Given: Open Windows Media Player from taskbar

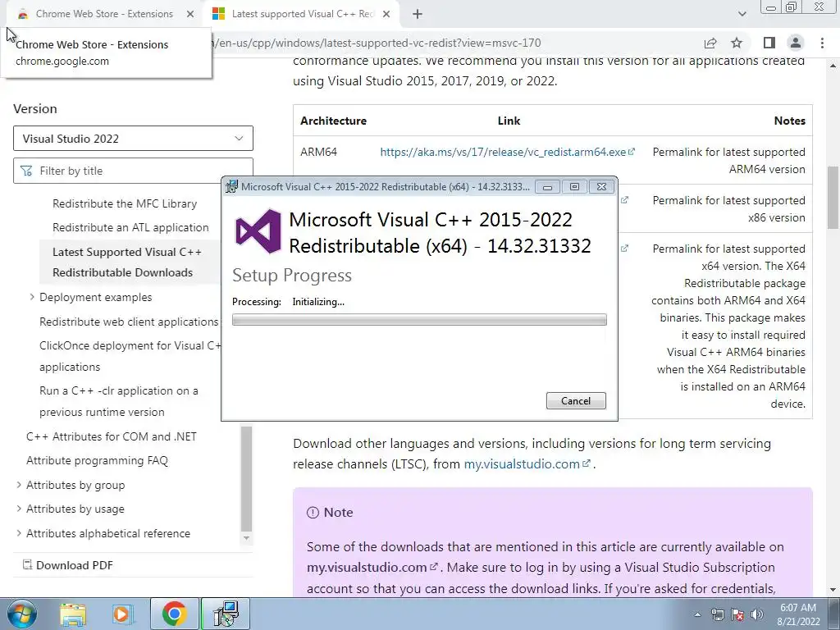Looking at the screenshot, I should [123, 614].
